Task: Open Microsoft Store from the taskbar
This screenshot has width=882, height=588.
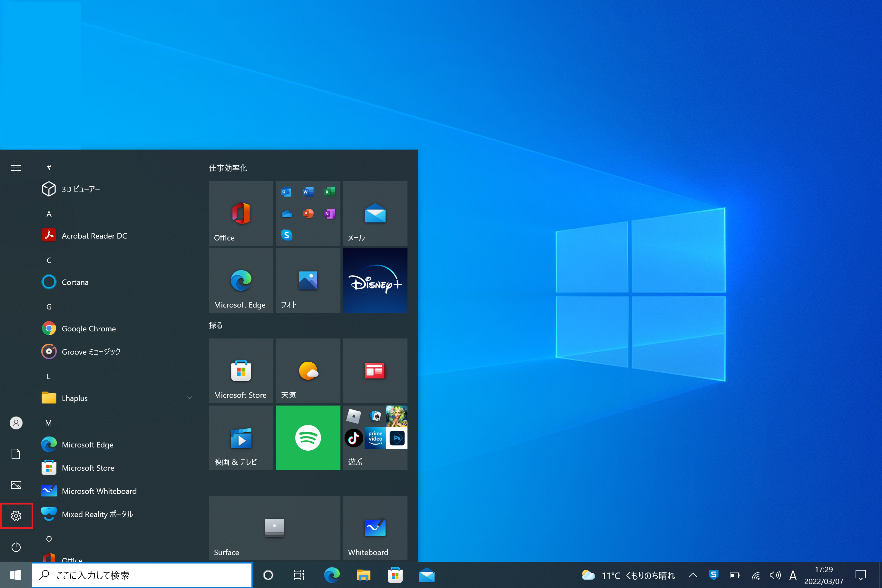Action: click(395, 575)
